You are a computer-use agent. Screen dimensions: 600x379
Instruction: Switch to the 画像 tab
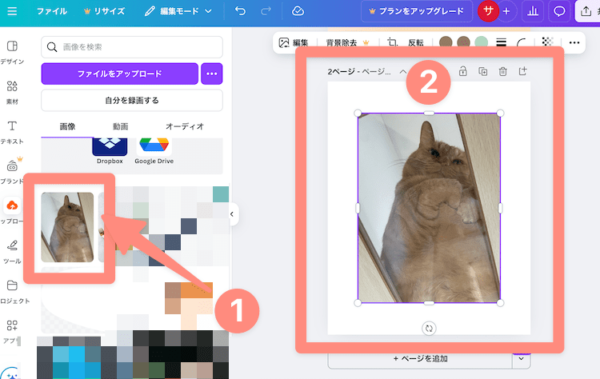67,126
